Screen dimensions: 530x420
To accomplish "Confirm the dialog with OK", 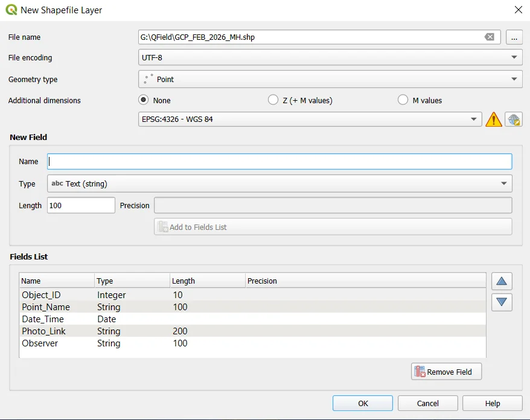I will (x=362, y=403).
